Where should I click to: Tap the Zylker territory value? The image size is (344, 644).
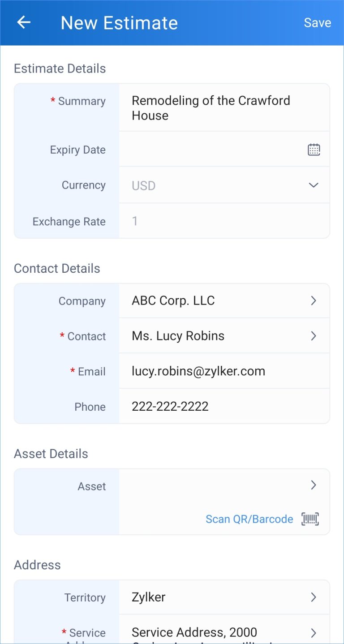point(149,597)
